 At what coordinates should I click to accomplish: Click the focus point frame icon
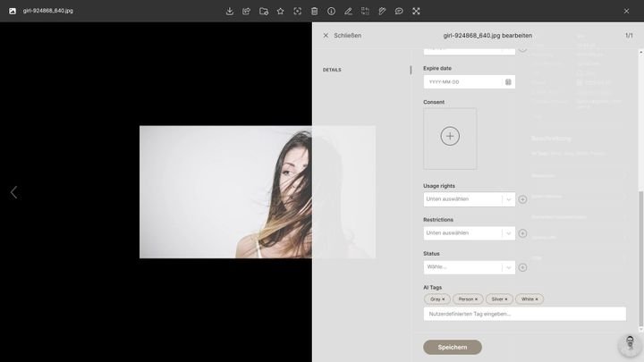click(x=297, y=11)
